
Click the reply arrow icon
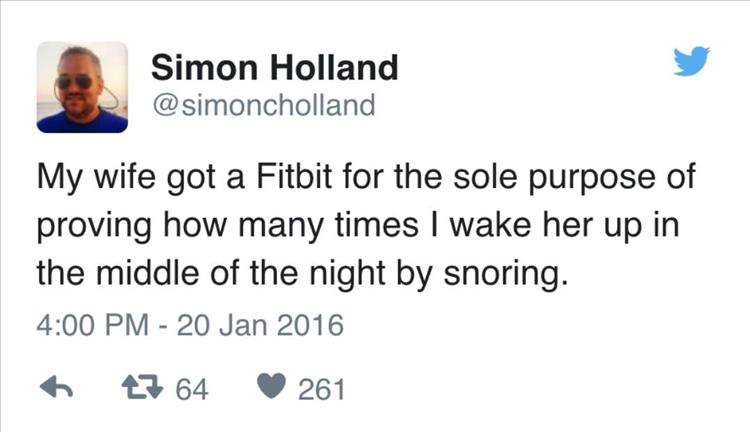point(56,387)
